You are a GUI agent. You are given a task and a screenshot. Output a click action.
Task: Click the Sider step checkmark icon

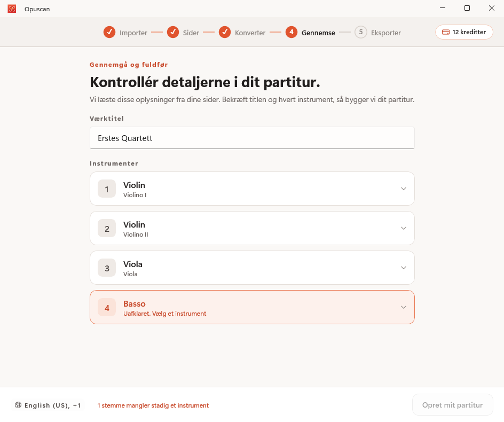173,32
